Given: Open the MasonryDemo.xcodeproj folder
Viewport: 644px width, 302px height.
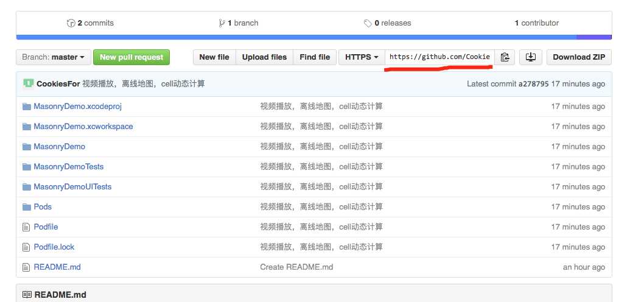Looking at the screenshot, I should (78, 107).
